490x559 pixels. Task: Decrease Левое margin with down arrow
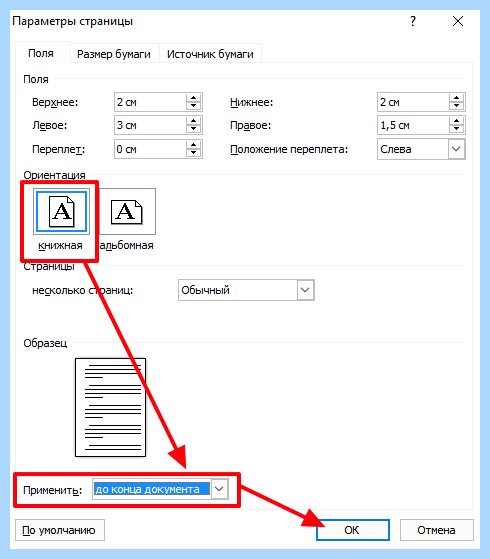click(193, 129)
